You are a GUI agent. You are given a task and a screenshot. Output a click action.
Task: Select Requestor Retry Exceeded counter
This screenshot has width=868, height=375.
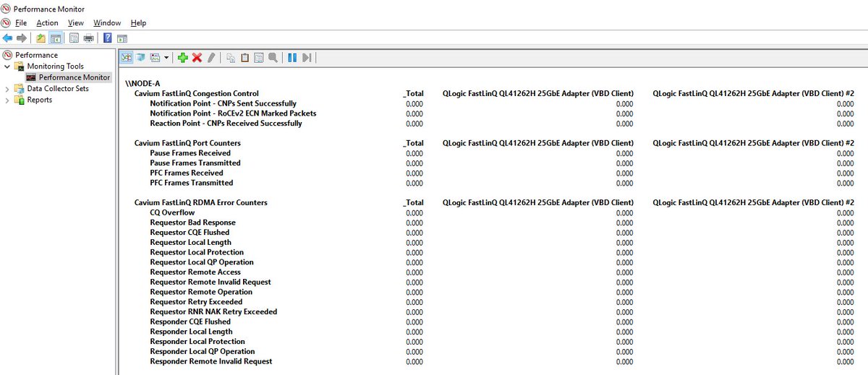pos(196,302)
